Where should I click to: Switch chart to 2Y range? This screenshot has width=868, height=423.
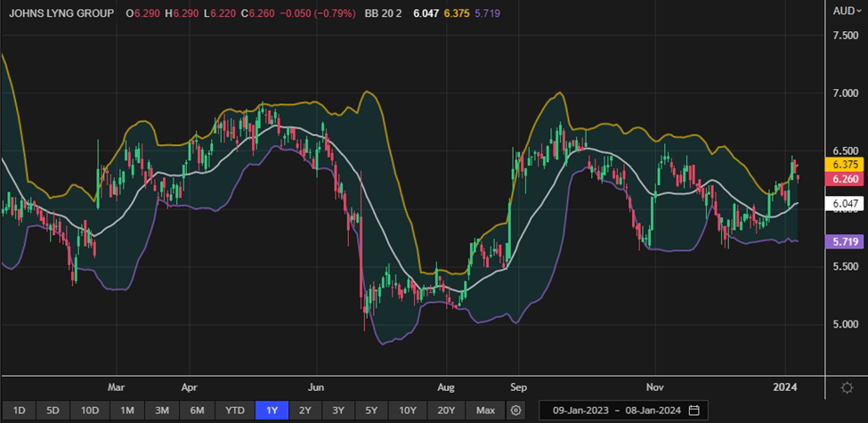[305, 411]
